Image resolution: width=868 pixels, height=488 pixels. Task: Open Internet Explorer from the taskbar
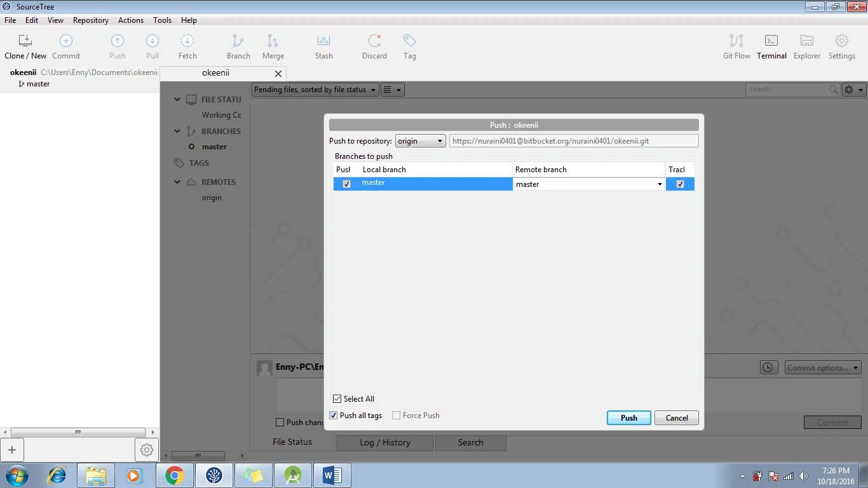coord(58,475)
